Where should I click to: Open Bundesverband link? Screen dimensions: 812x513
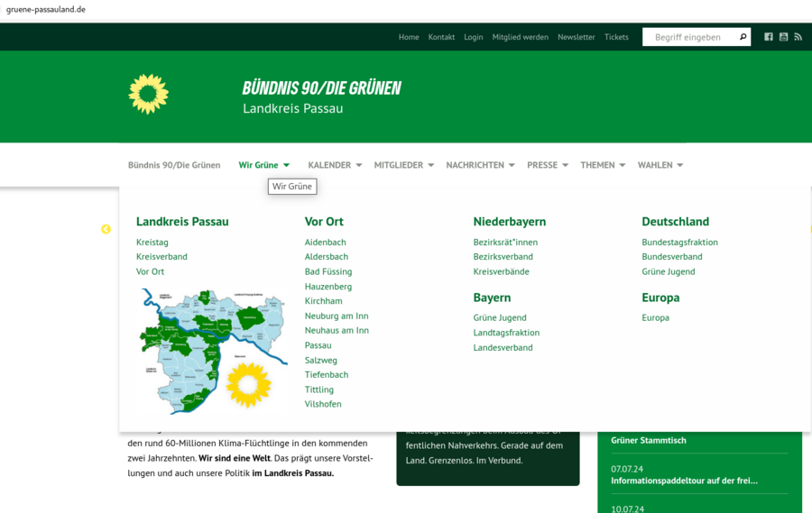tap(672, 257)
